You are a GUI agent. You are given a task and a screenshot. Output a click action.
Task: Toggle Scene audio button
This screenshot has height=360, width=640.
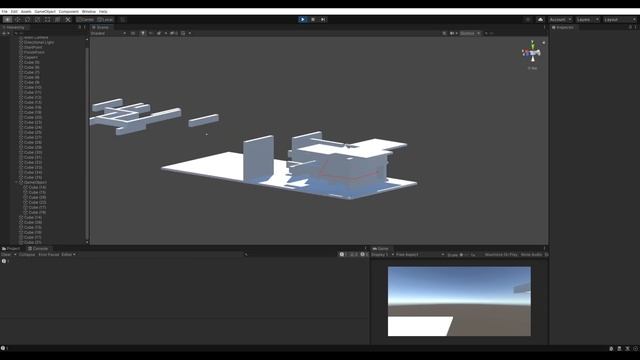pyautogui.click(x=151, y=33)
